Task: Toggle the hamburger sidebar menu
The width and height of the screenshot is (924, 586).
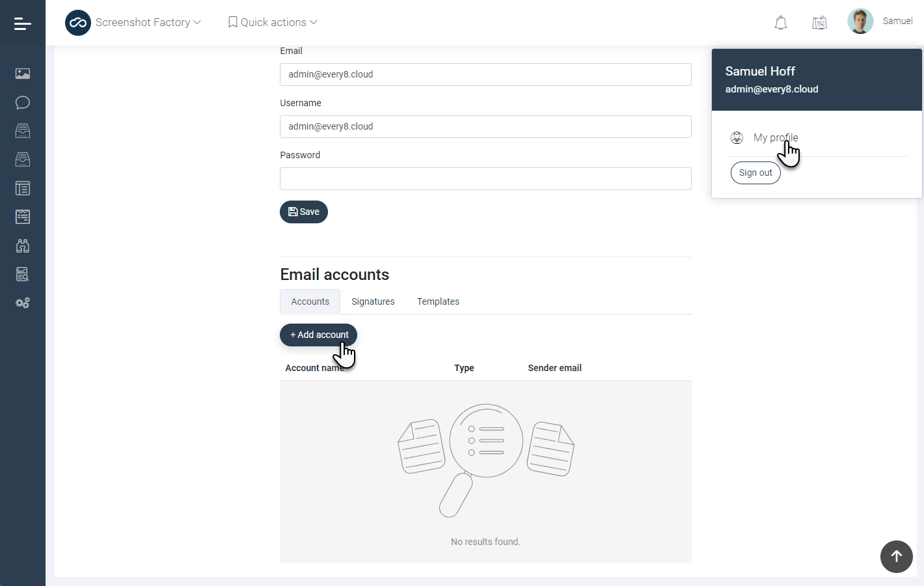Action: 22,24
